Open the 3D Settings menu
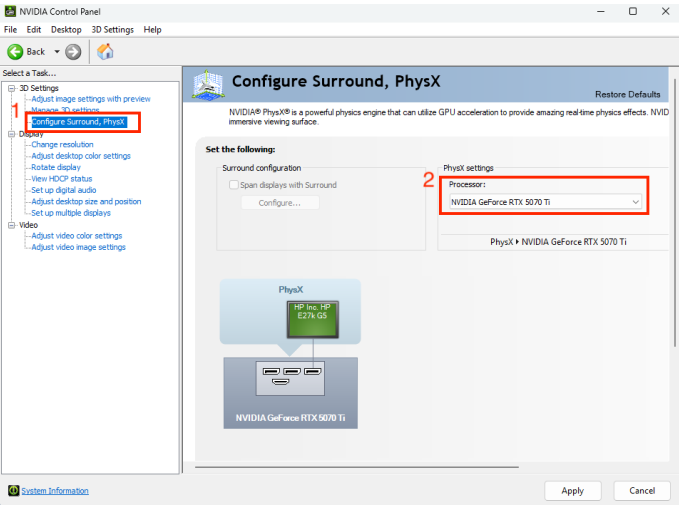Image resolution: width=679 pixels, height=507 pixels. point(112,30)
